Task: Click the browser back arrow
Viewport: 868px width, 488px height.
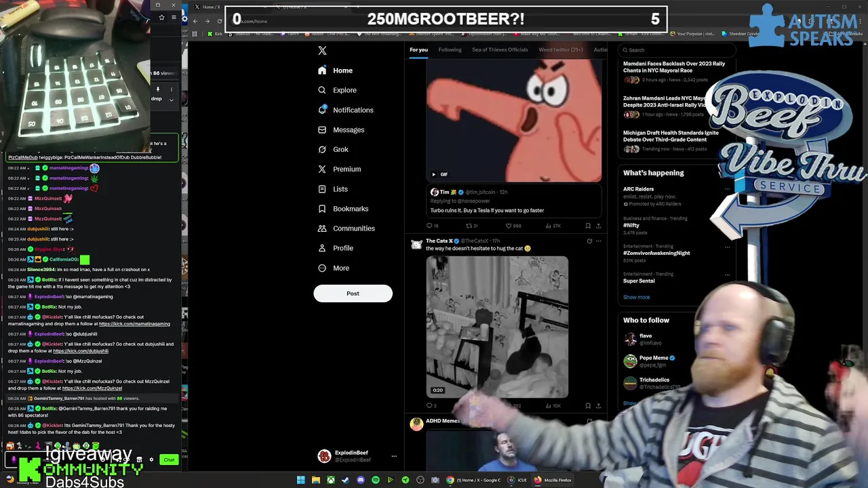Action: click(x=195, y=21)
